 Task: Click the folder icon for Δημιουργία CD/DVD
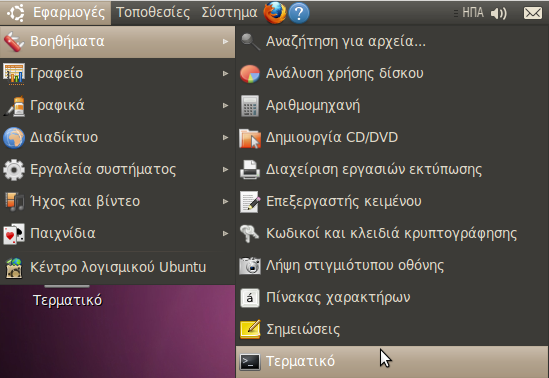pos(250,138)
